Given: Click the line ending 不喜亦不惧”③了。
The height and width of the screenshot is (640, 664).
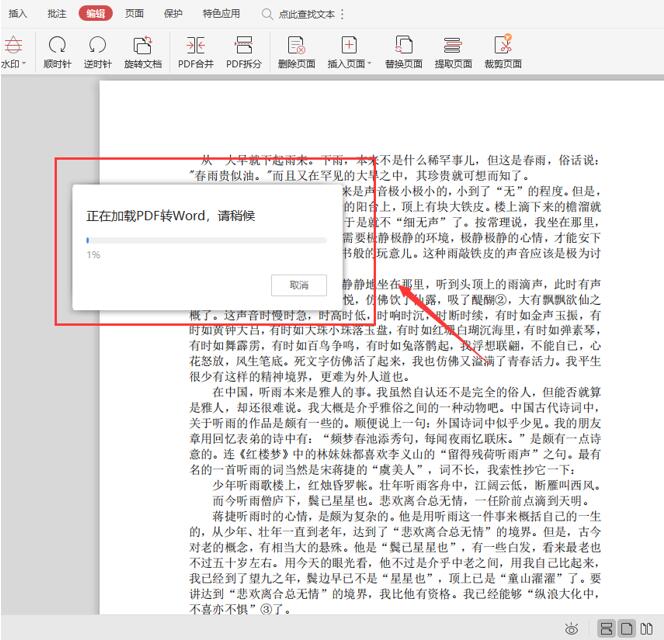Looking at the screenshot, I should pyautogui.click(x=241, y=610).
